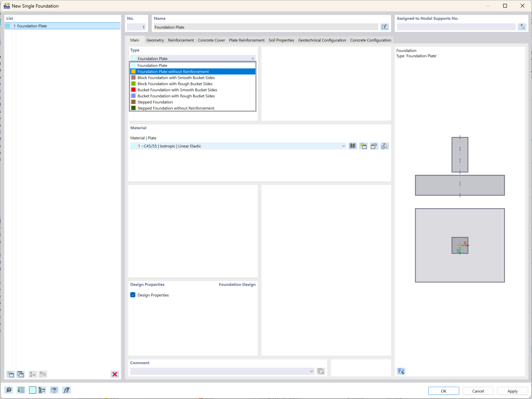Image resolution: width=532 pixels, height=399 pixels.
Task: Click the invert selection icon under List
Action: coord(43,374)
